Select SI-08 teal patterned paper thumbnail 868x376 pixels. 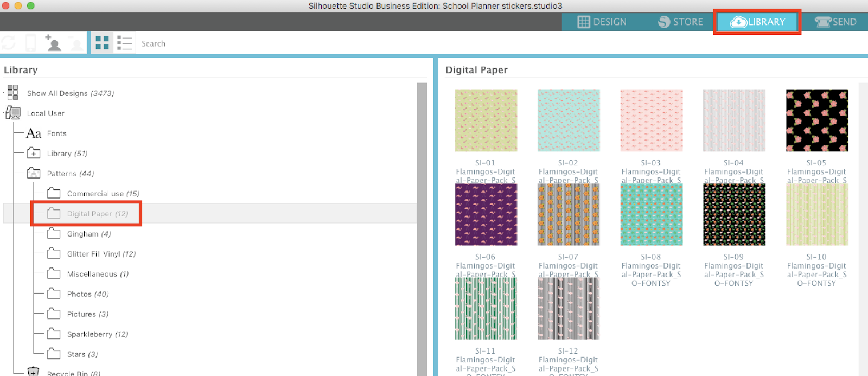652,214
